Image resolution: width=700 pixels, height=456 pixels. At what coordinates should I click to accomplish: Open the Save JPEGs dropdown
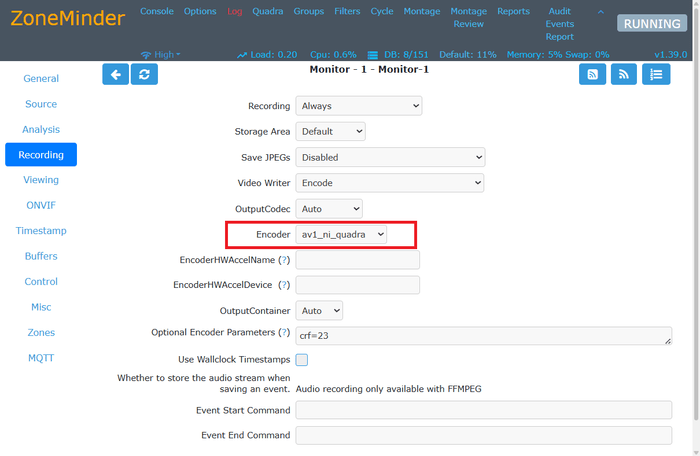point(389,157)
